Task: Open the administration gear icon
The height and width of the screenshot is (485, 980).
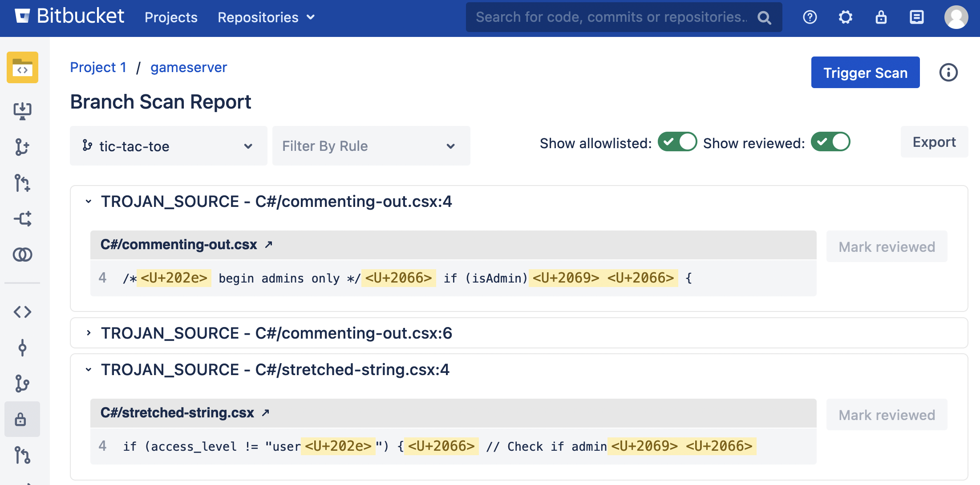Action: click(x=845, y=17)
